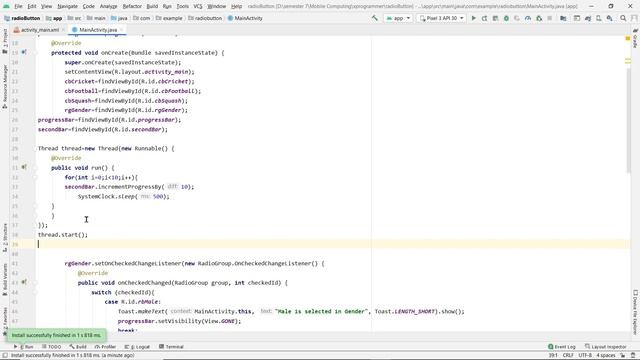Open the Navigate menu
Screen dimensions: 640x360
tap(67, 7)
